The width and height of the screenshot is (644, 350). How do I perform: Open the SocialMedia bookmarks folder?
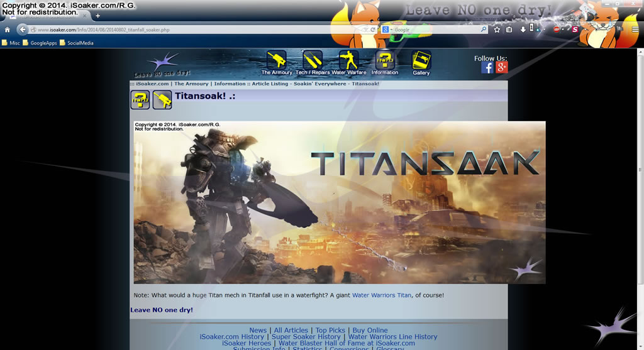77,43
